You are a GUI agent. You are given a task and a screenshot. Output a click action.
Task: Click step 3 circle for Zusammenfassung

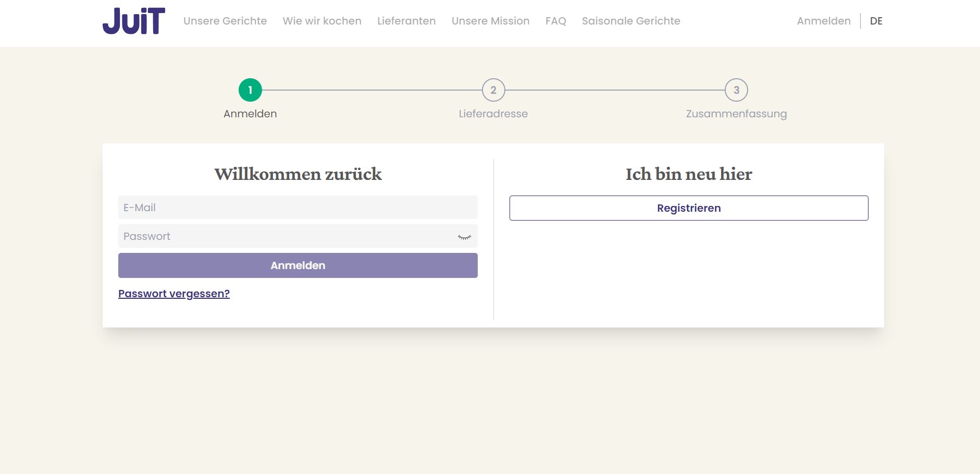[x=736, y=89]
